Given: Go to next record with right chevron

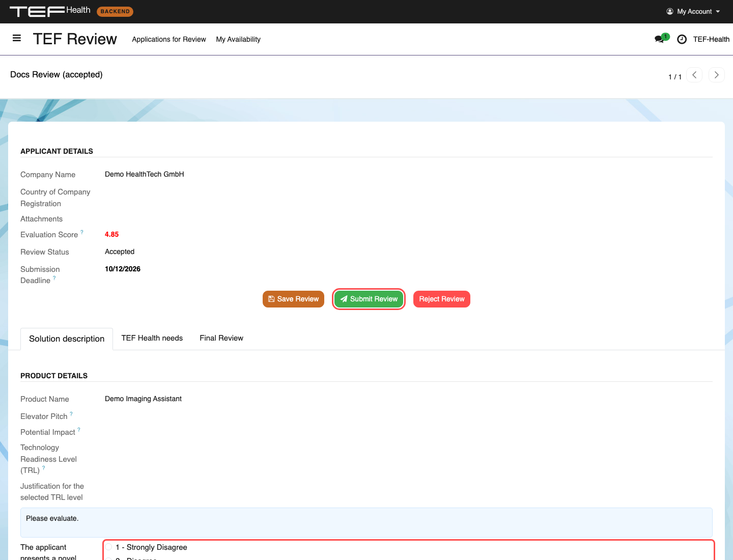Looking at the screenshot, I should pyautogui.click(x=717, y=75).
